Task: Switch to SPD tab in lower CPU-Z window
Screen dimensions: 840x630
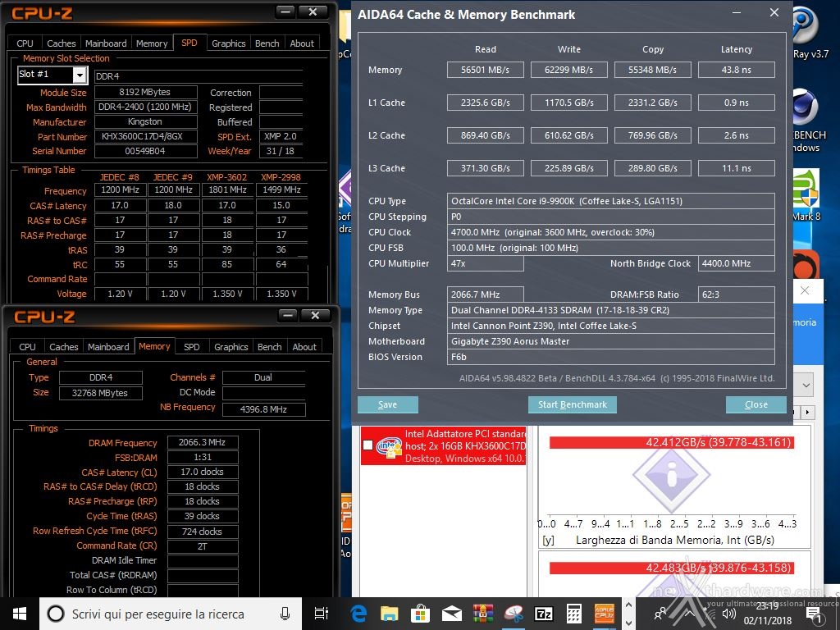Action: [x=192, y=347]
